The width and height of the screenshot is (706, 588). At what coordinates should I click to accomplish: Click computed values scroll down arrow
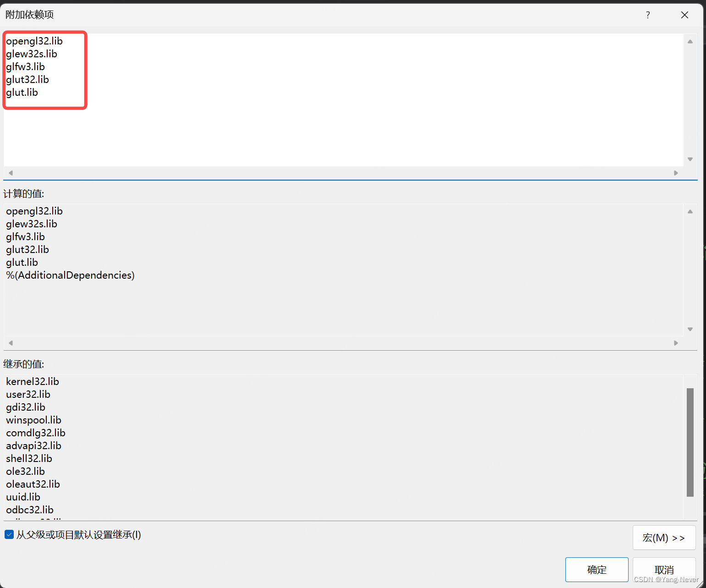[690, 329]
